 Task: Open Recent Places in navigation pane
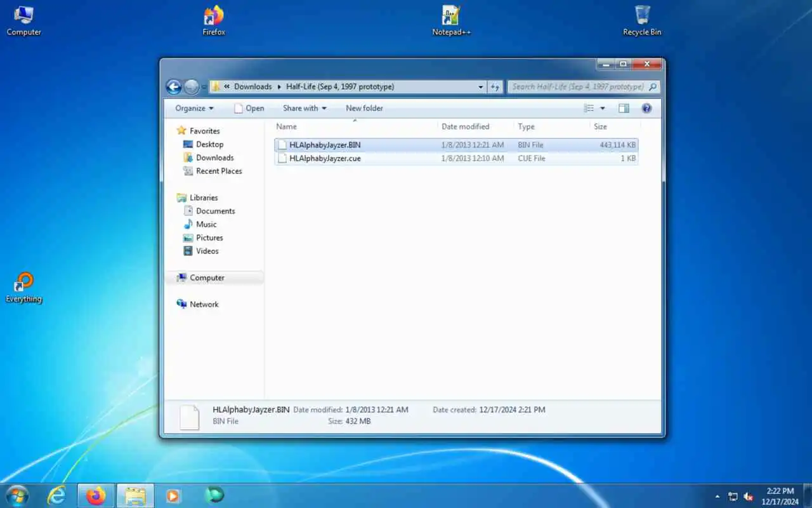[x=219, y=171]
